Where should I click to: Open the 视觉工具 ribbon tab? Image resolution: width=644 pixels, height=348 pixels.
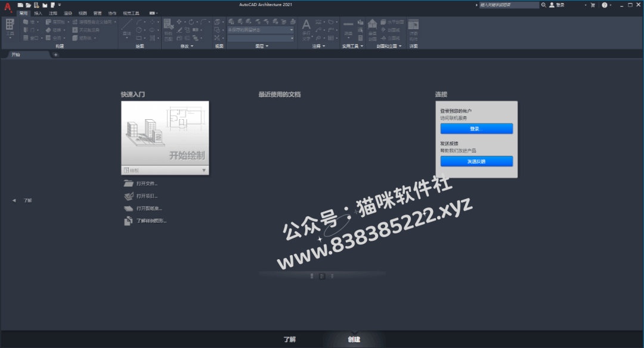131,13
